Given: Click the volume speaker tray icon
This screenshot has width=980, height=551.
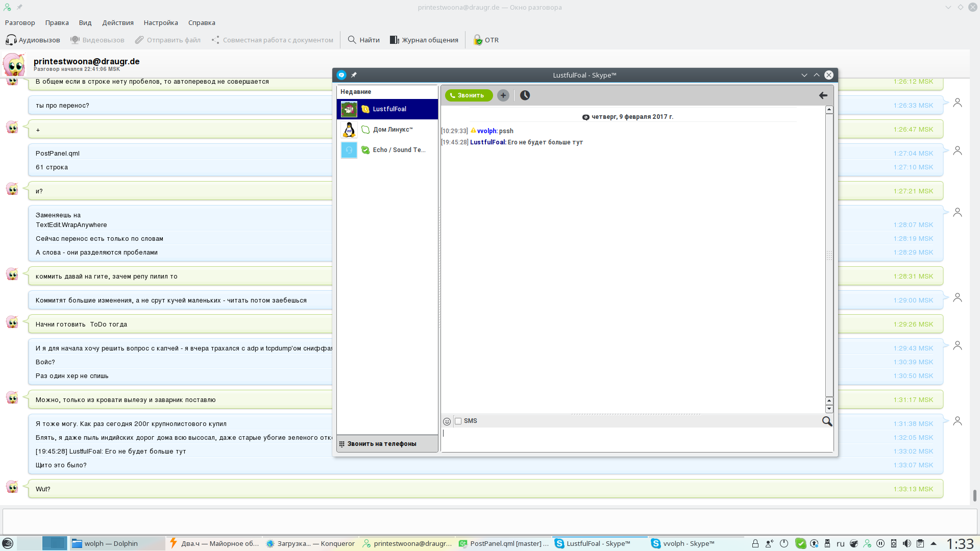Looking at the screenshot, I should [x=906, y=543].
